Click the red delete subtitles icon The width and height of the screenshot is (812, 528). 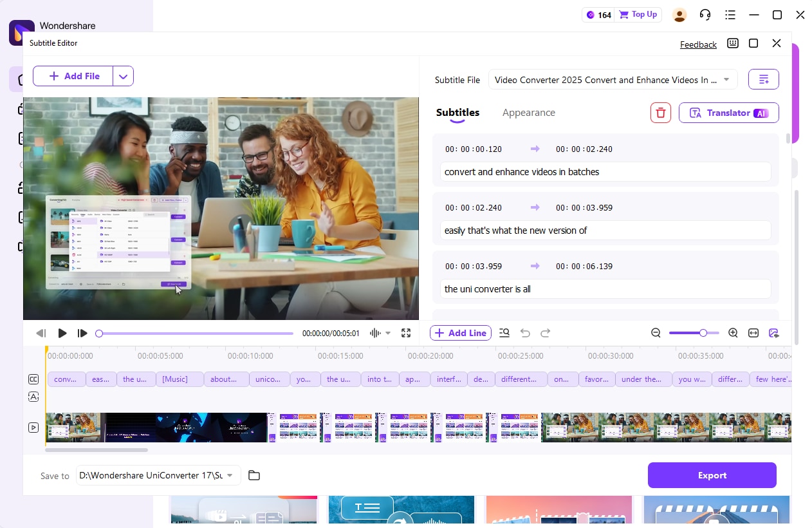pyautogui.click(x=661, y=113)
